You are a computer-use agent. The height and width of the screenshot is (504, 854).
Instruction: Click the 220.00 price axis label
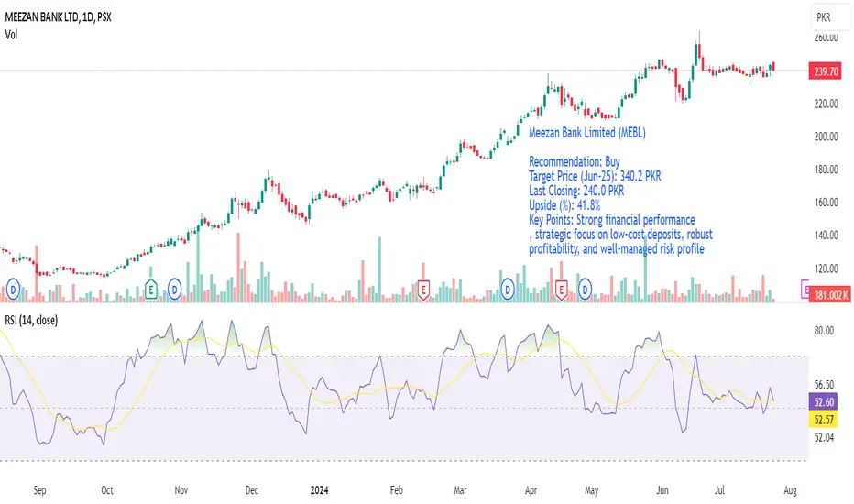826,104
